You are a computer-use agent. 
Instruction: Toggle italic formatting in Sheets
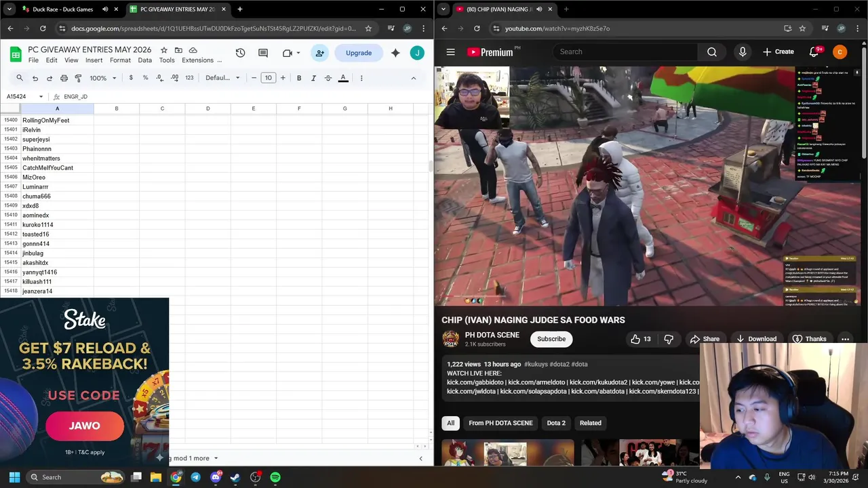(x=313, y=78)
